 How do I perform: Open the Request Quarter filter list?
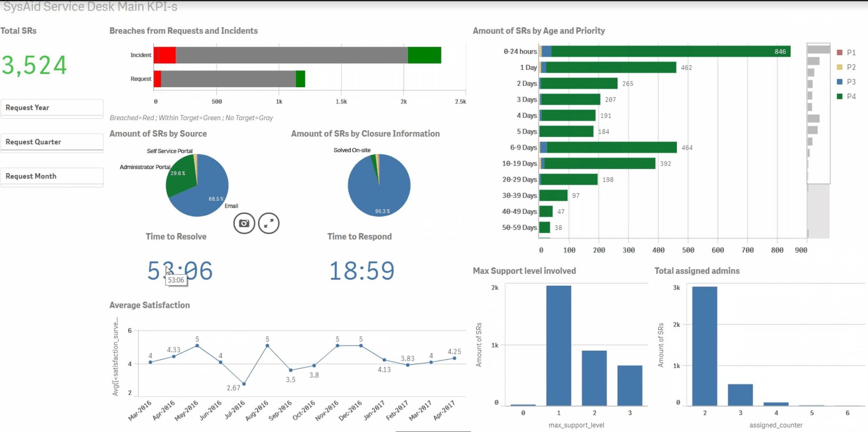tap(52, 142)
